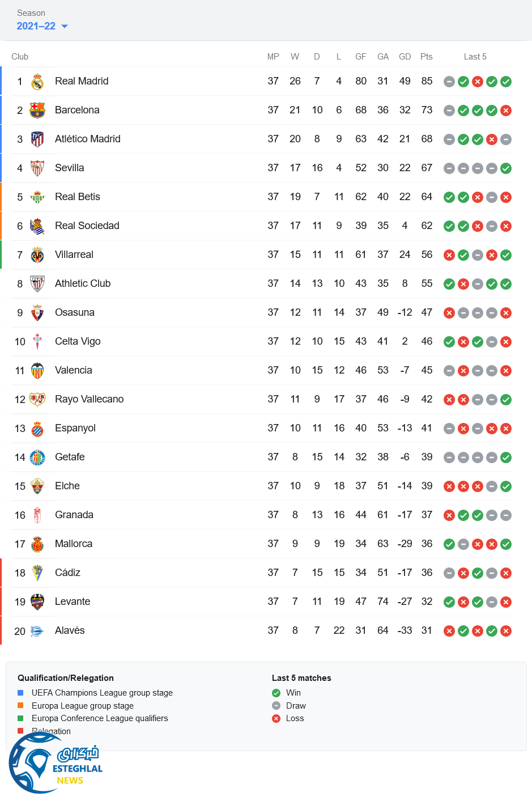This screenshot has height=809, width=532.
Task: Click the Levante club crest
Action: point(37,602)
